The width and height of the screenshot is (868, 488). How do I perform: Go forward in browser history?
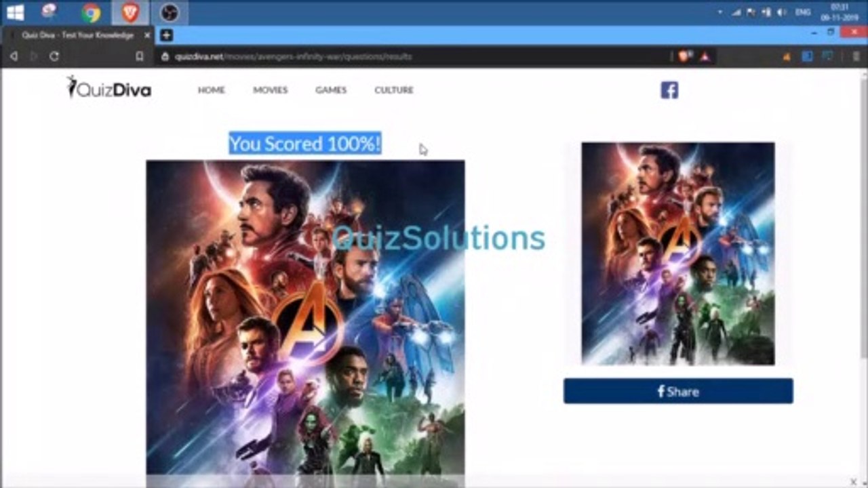34,57
